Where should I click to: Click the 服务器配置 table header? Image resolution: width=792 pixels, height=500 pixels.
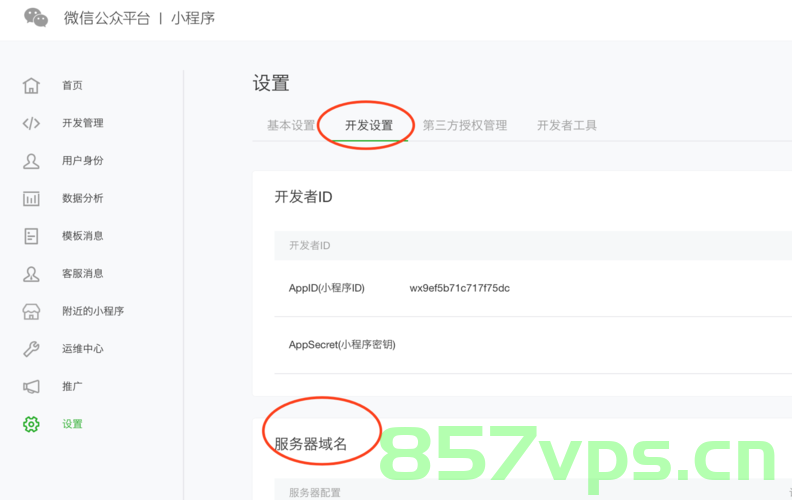(x=315, y=492)
